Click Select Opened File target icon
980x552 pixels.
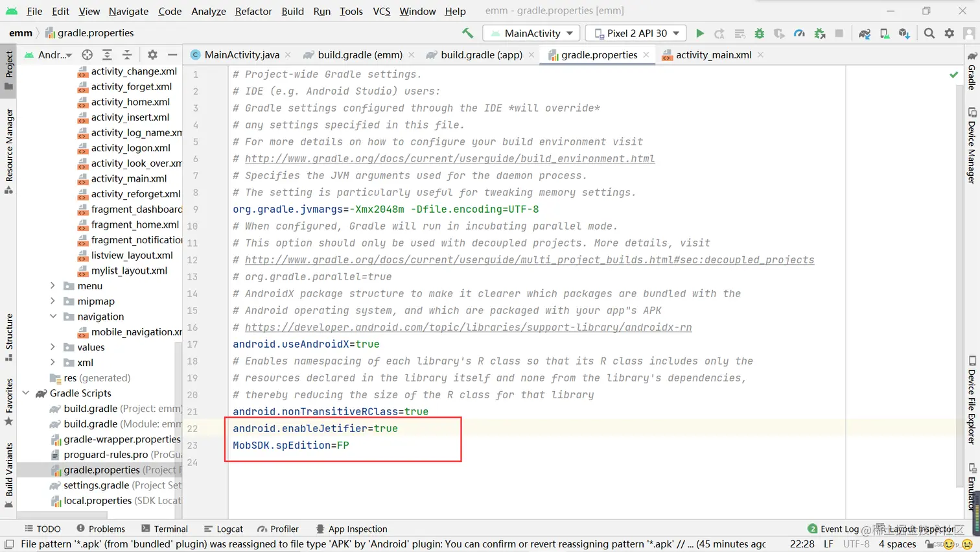[87, 55]
